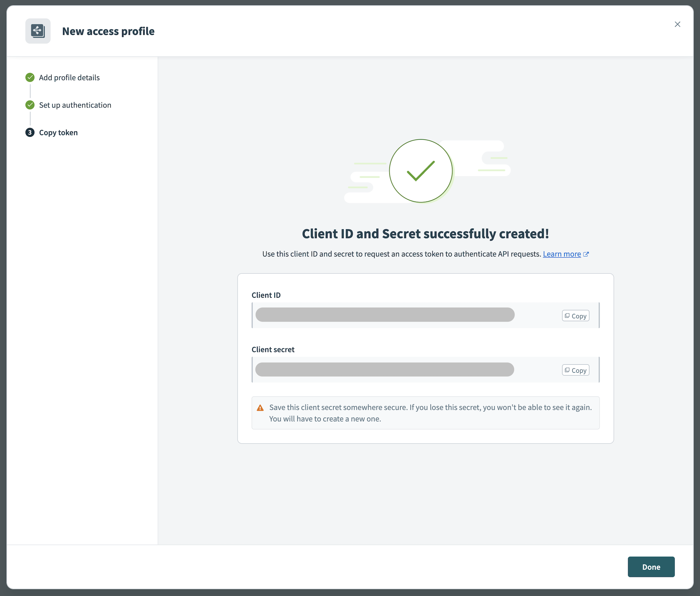The image size is (700, 596).
Task: Click the green checkmark beside Set up authentication
Action: pyautogui.click(x=30, y=105)
